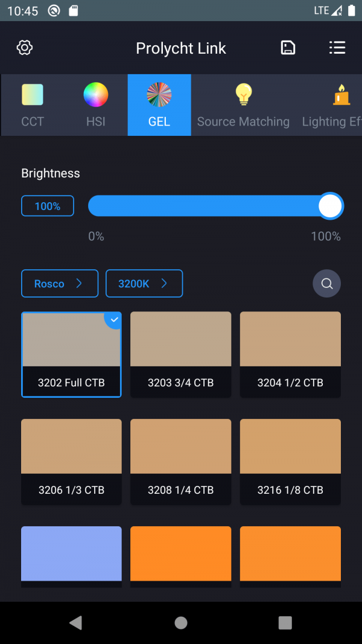The width and height of the screenshot is (362, 644).
Task: Select the 3203 3/4 CTB gel
Action: [181, 354]
